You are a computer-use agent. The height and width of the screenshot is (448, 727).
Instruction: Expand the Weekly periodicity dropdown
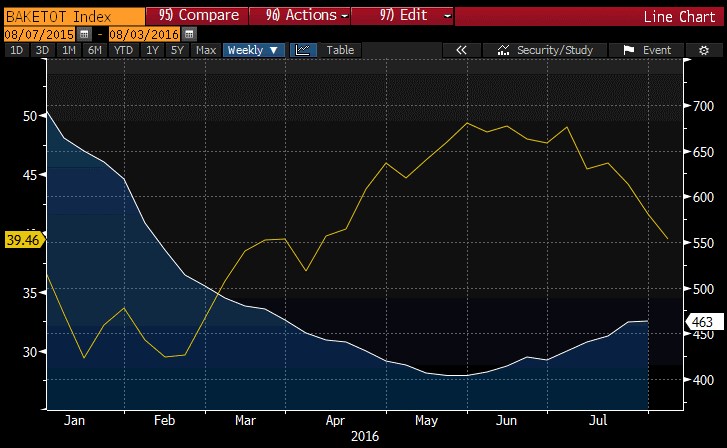point(254,50)
